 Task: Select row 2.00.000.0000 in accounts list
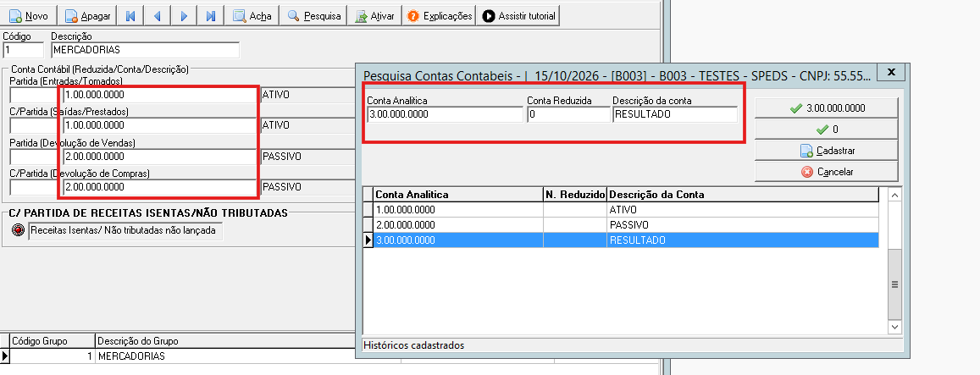pyautogui.click(x=621, y=224)
